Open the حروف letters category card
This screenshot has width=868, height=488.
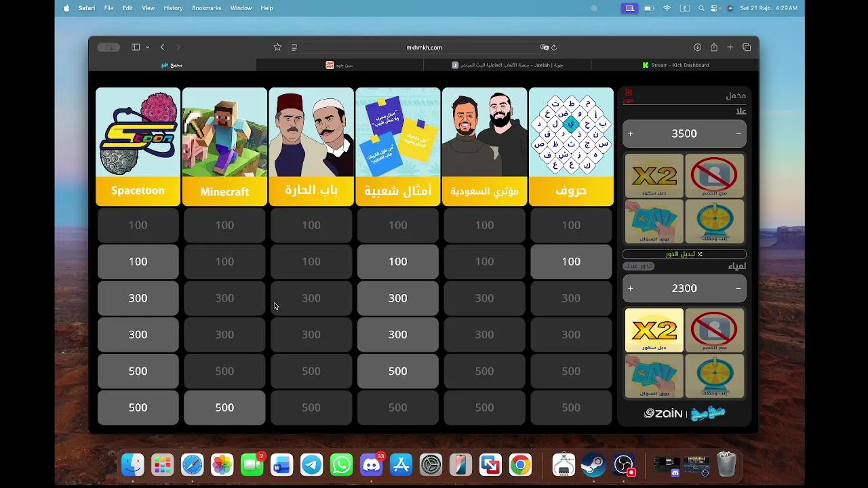pyautogui.click(x=571, y=146)
